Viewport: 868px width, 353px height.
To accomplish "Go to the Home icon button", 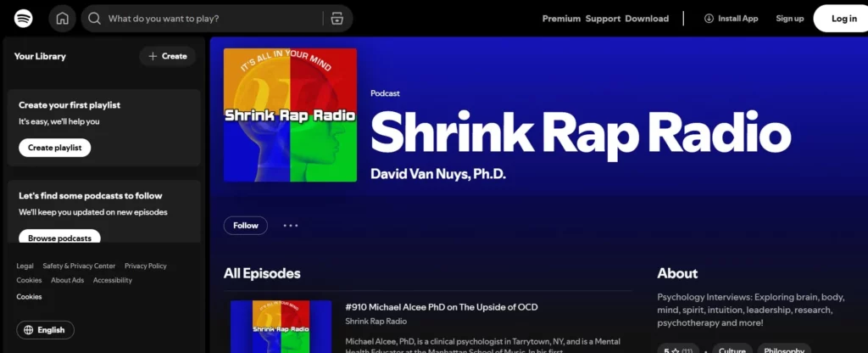I will point(62,19).
